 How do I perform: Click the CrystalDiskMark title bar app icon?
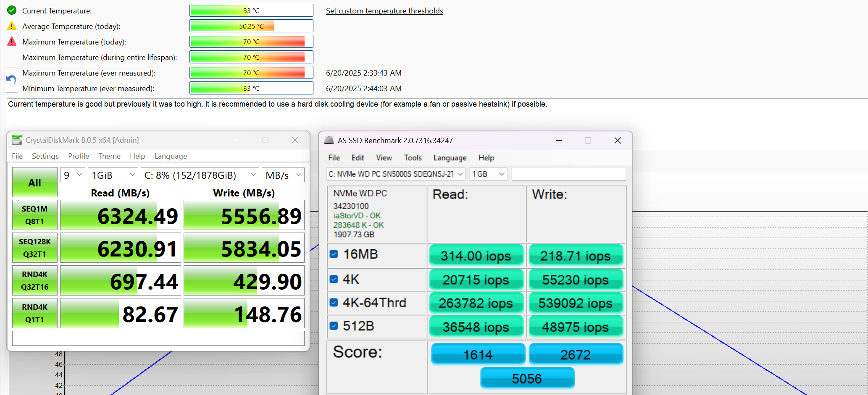(x=17, y=140)
